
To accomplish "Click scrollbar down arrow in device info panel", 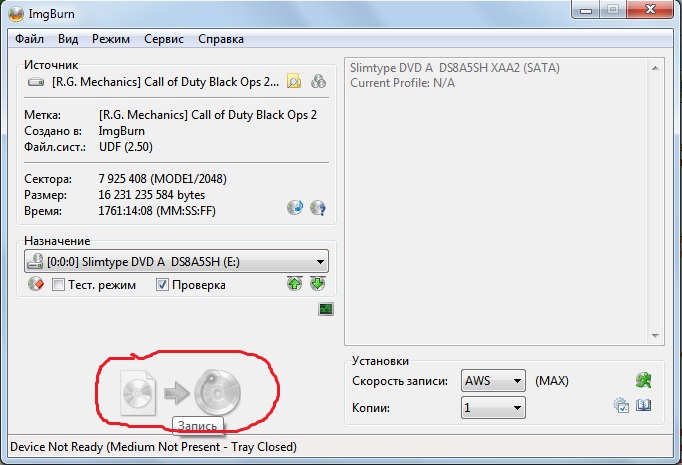I will pyautogui.click(x=655, y=335).
